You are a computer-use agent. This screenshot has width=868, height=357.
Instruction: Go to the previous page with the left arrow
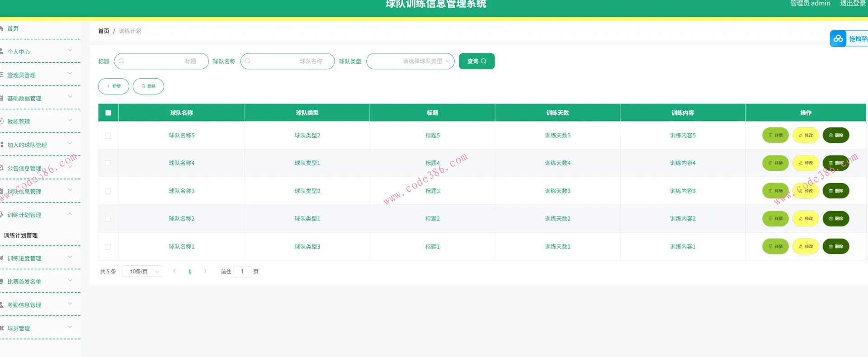coord(174,271)
